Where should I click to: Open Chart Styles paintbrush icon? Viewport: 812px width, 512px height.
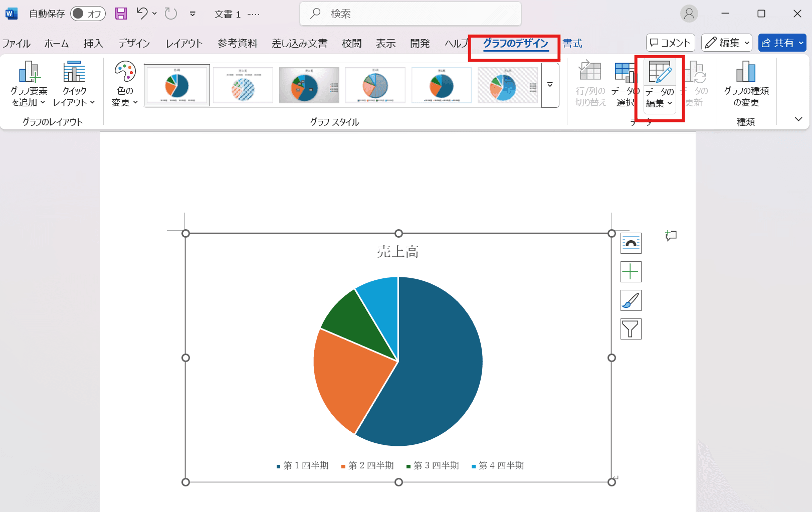631,301
